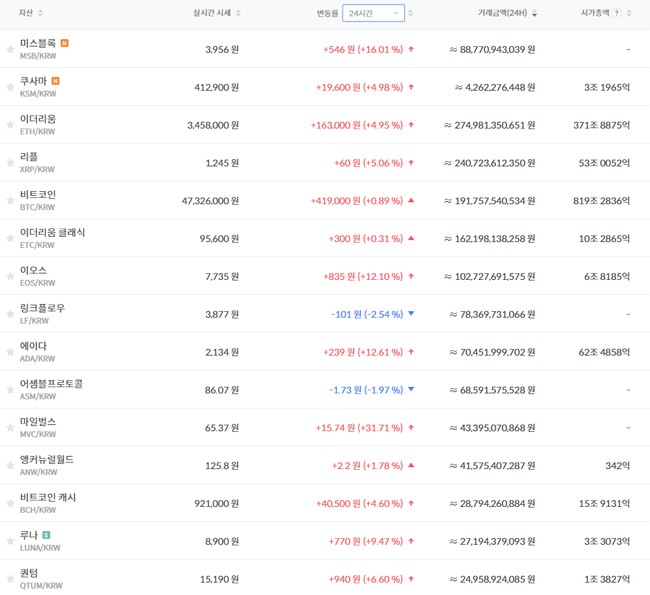This screenshot has width=650, height=595.
Task: Toggle the 링크플로우 LF favorite star
Action: [x=10, y=314]
